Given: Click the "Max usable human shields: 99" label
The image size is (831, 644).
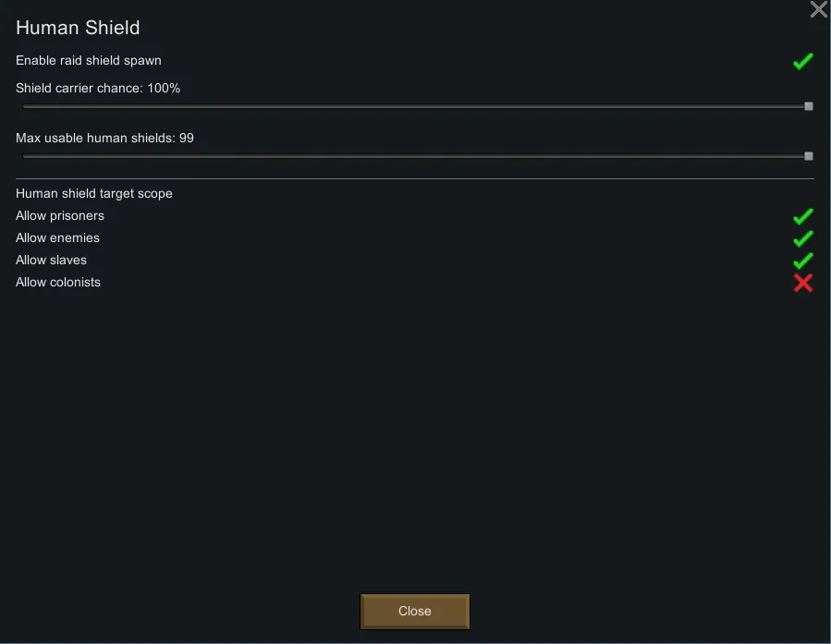Looking at the screenshot, I should [x=104, y=139].
